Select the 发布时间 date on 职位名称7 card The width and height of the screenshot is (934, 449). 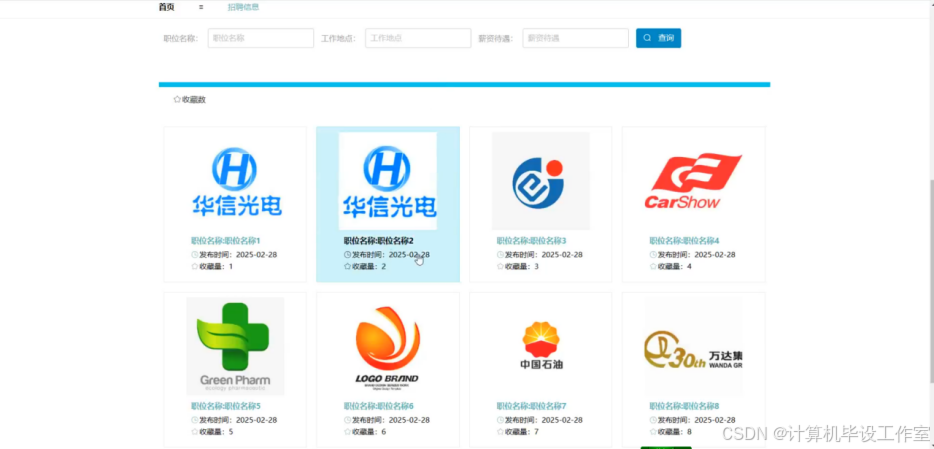(562, 420)
